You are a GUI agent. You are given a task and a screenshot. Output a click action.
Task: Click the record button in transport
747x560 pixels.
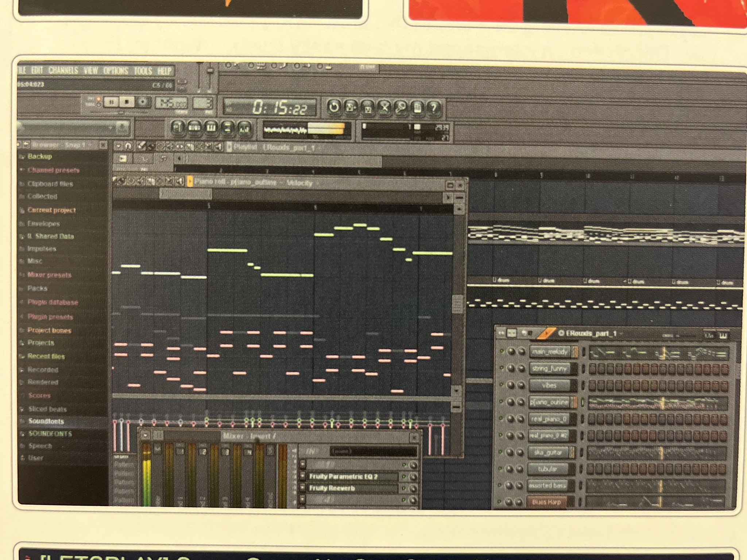[143, 102]
